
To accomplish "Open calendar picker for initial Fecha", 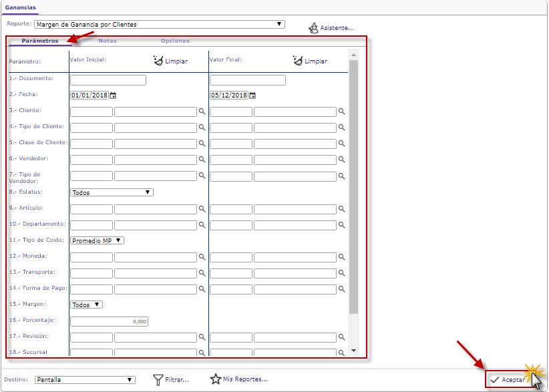I will tap(113, 95).
